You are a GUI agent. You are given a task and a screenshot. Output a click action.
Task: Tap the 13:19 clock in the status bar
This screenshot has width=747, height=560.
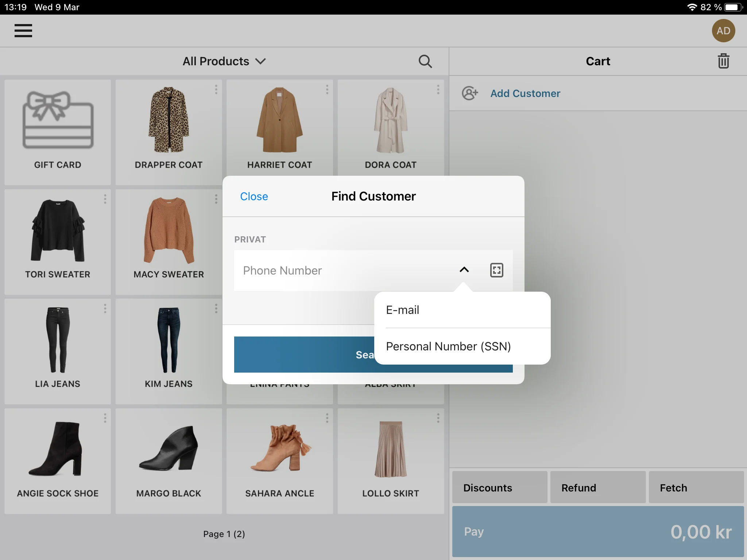click(x=15, y=7)
